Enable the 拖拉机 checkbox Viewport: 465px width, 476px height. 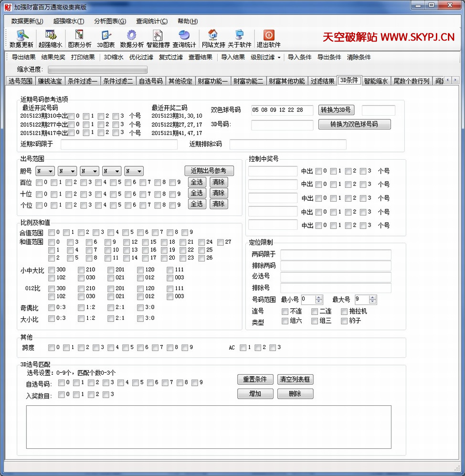pos(344,312)
